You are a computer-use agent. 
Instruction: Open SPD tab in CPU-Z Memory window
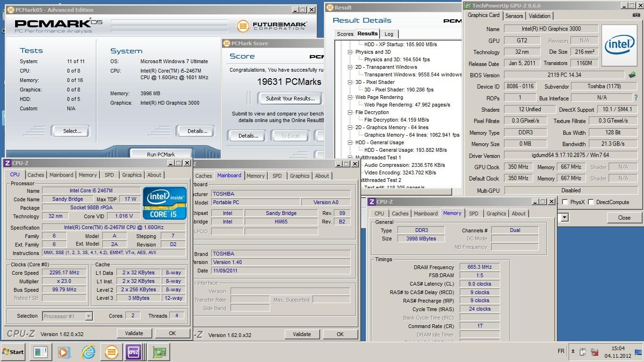[474, 214]
